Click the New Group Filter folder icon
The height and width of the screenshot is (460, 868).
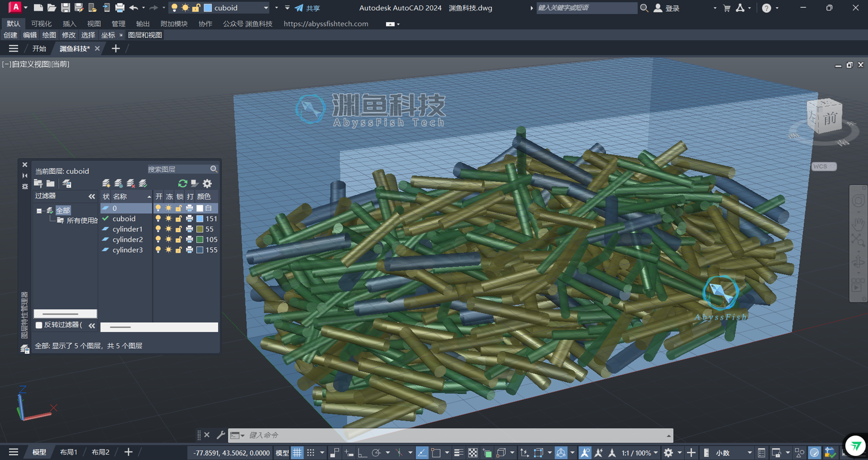pyautogui.click(x=50, y=184)
